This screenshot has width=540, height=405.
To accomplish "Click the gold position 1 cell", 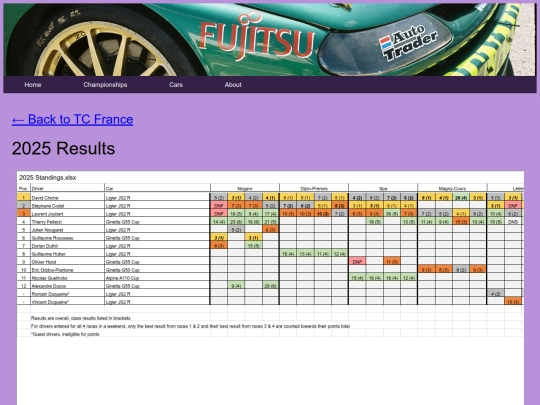I will [24, 198].
